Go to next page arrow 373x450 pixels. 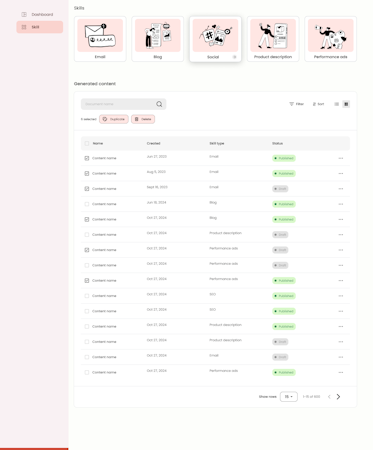pos(338,396)
